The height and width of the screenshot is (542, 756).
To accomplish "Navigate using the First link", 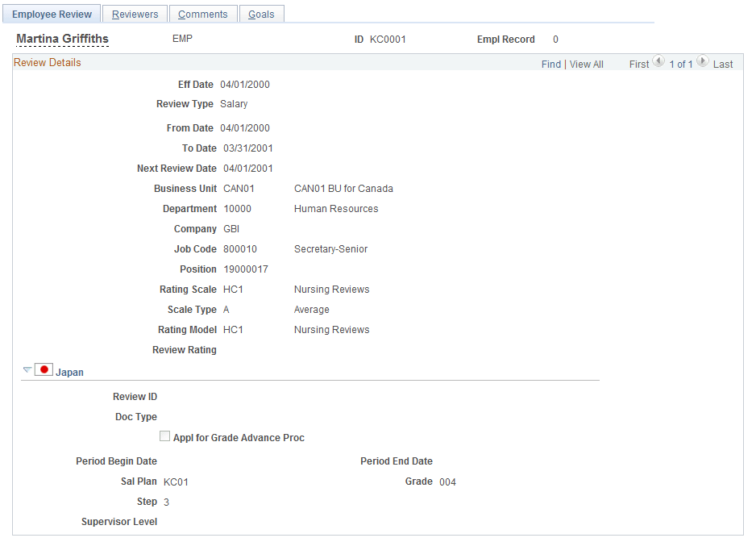I will [x=638, y=64].
